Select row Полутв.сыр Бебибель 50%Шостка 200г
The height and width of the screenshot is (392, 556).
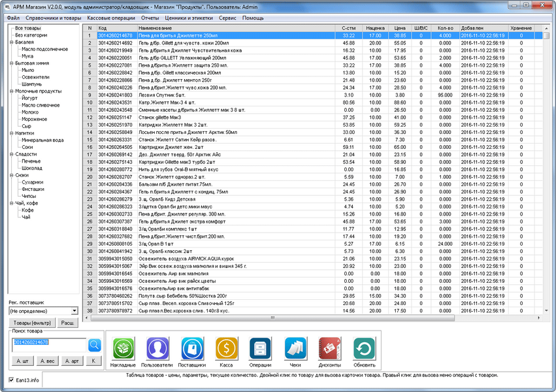click(312, 296)
